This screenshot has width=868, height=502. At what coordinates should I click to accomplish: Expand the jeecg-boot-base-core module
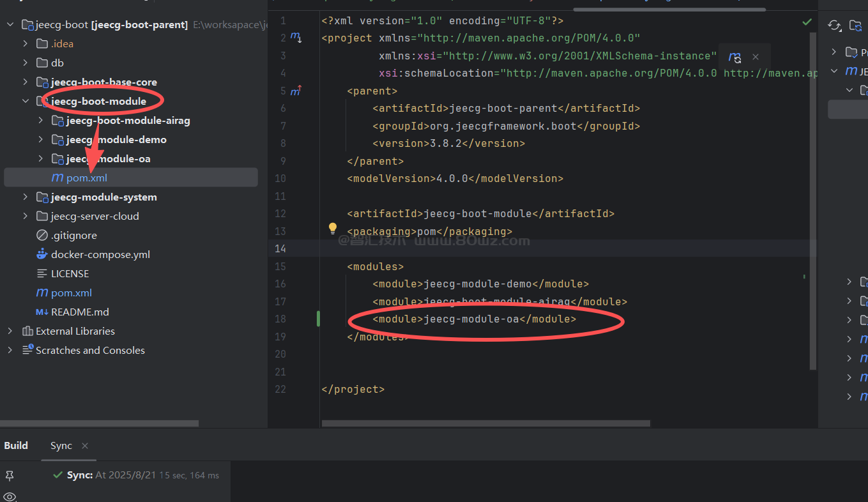coord(26,82)
